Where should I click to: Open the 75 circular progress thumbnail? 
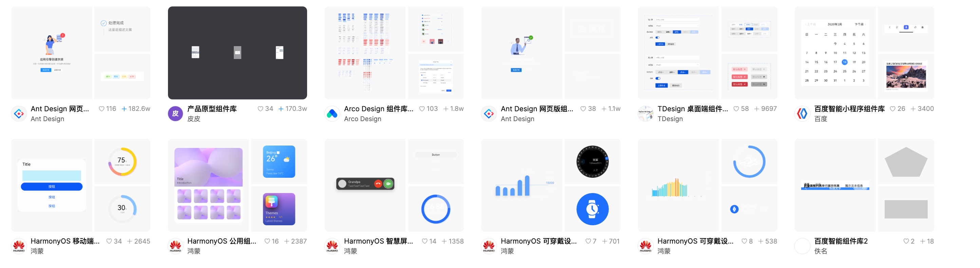coord(122,161)
